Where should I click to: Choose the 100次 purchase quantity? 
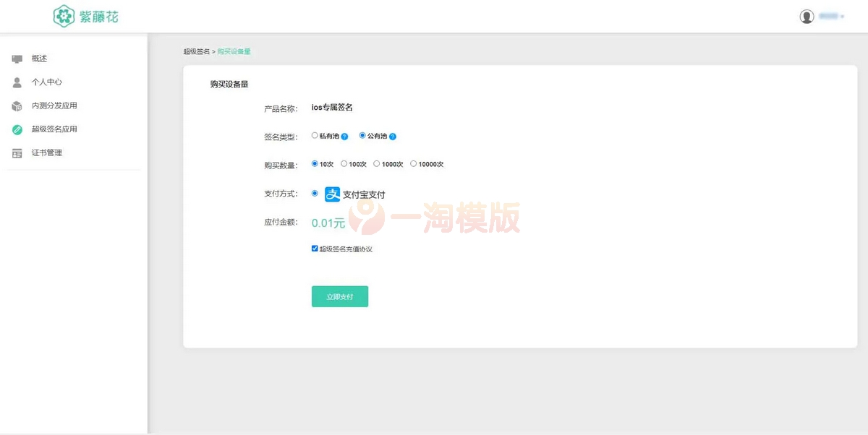point(346,164)
